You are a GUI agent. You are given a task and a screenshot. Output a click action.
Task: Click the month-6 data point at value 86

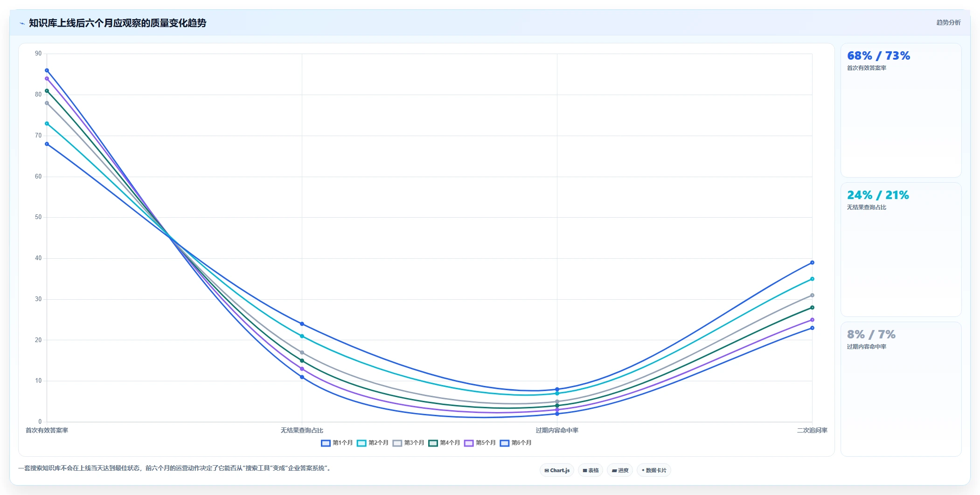tap(47, 70)
